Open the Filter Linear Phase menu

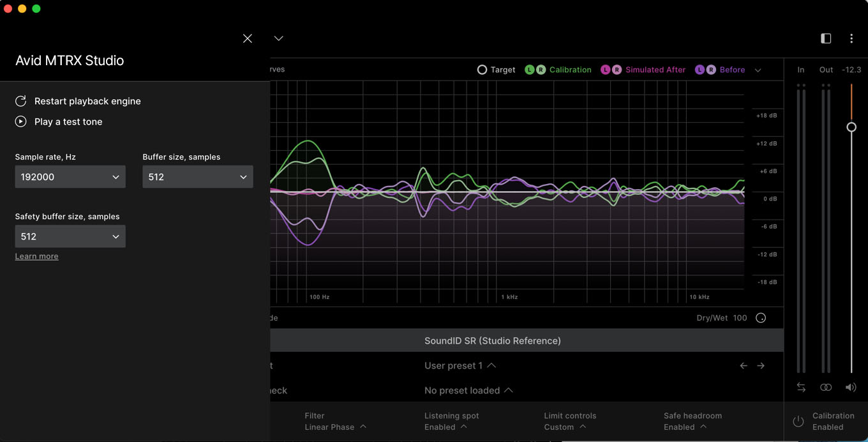(x=335, y=422)
